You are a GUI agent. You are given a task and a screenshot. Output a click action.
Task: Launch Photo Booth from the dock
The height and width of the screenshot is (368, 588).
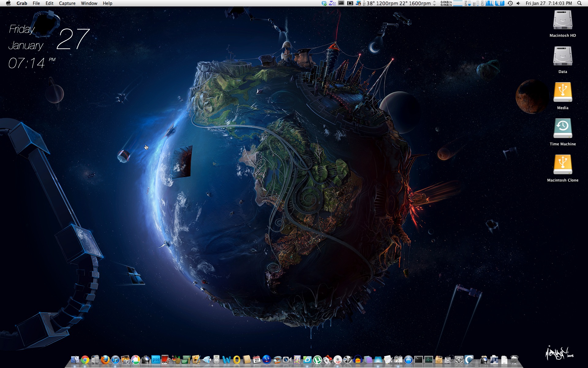pos(165,359)
